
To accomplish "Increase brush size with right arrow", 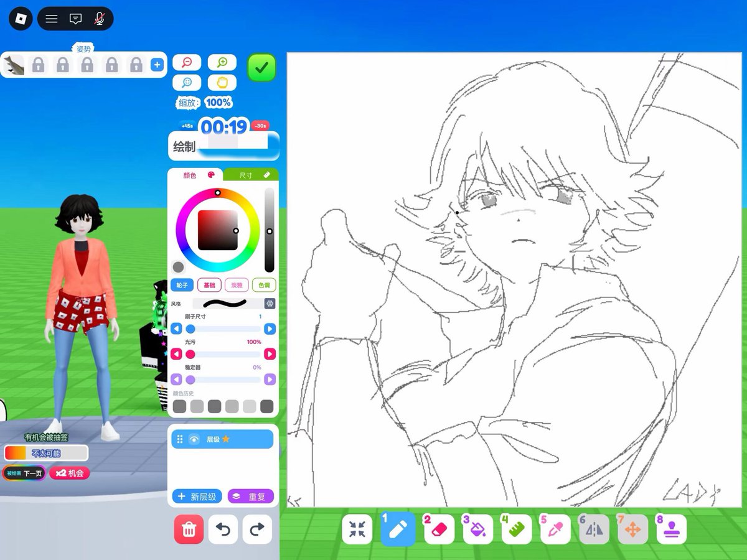I will (270, 329).
